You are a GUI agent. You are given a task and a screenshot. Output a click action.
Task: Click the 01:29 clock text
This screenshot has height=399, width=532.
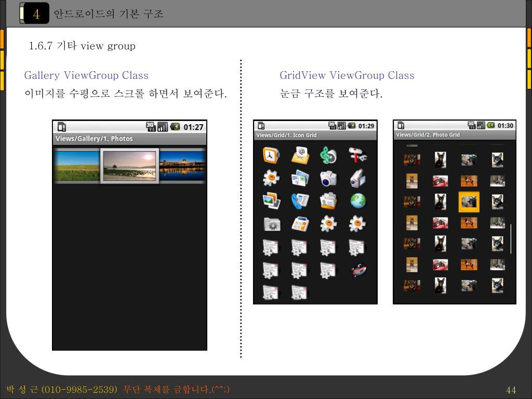pyautogui.click(x=366, y=126)
